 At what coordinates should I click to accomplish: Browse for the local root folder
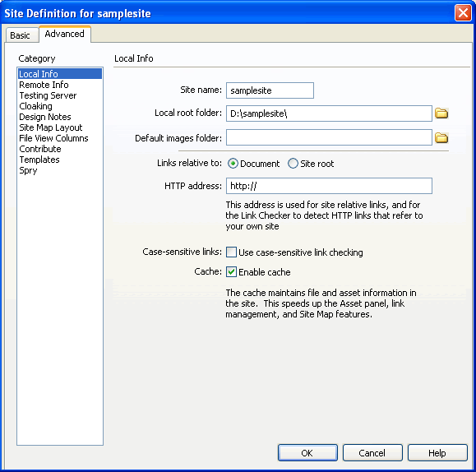(x=441, y=113)
